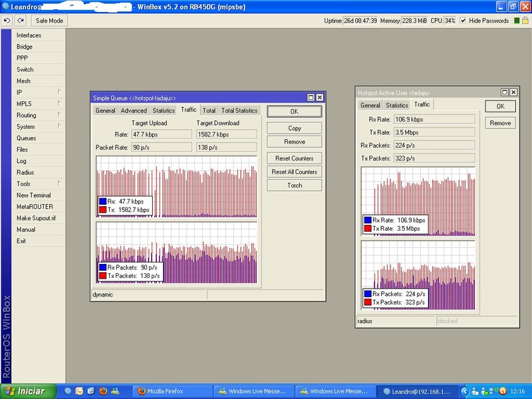532x399 pixels.
Task: Click the green connection status indicator
Action: (517, 21)
